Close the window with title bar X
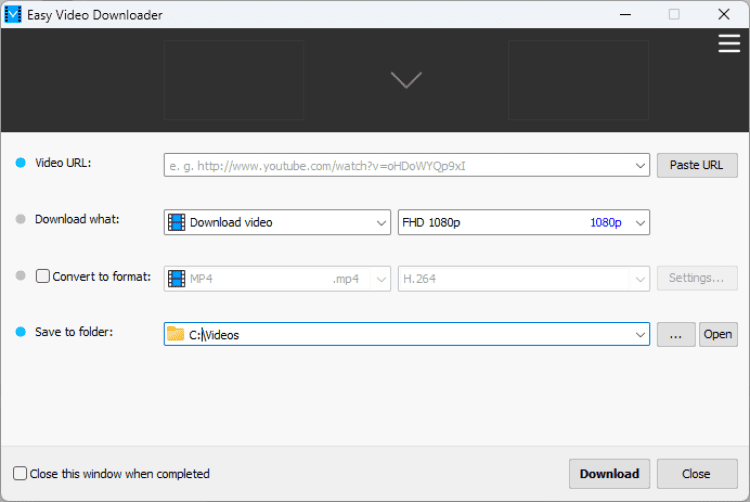 point(724,14)
